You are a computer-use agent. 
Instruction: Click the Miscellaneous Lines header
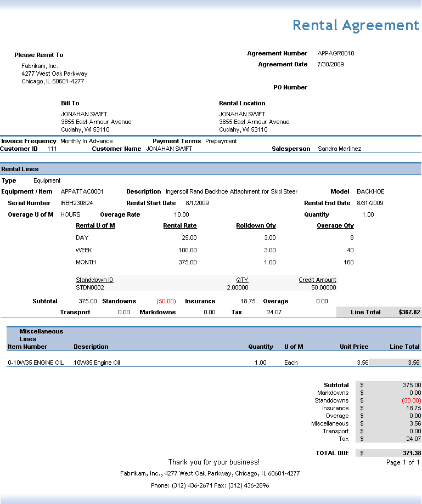(41, 335)
